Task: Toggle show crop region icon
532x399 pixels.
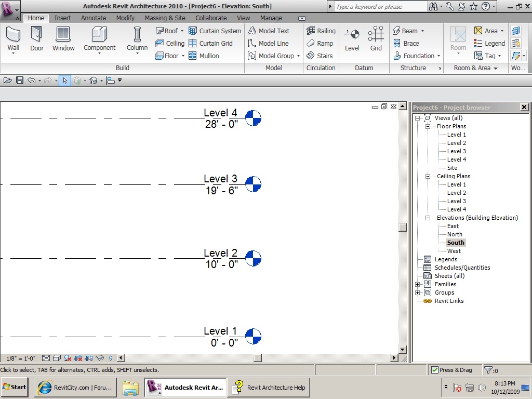Action: [89, 358]
